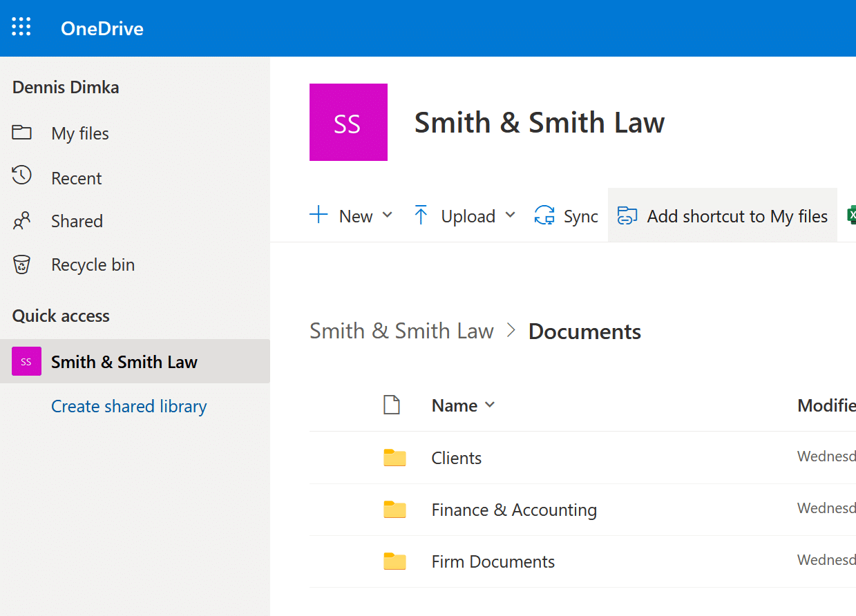Open the Finance & Accounting folder
The height and width of the screenshot is (616, 856).
[514, 510]
